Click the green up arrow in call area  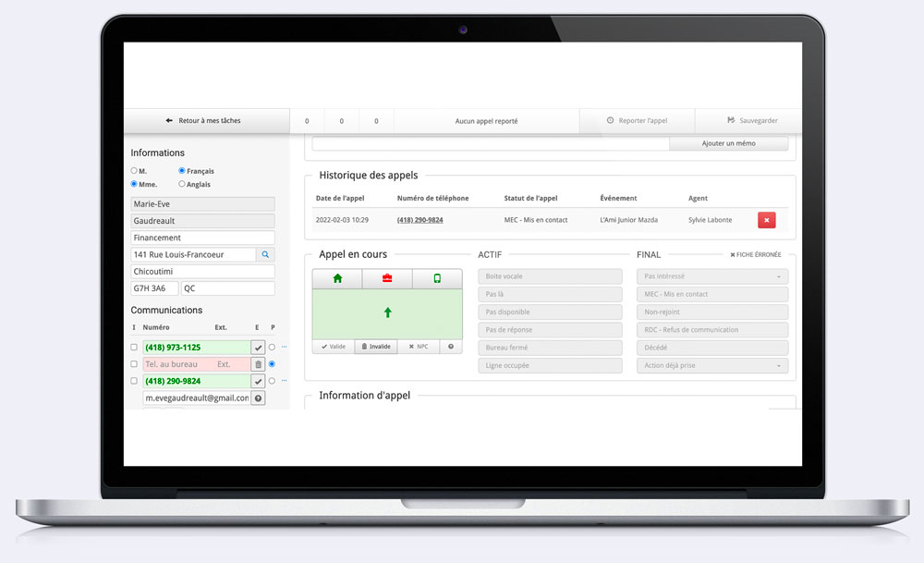tap(388, 312)
